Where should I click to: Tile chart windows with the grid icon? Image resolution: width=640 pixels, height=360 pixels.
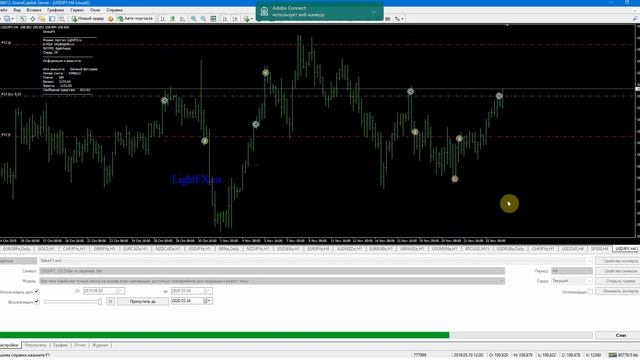coord(213,19)
